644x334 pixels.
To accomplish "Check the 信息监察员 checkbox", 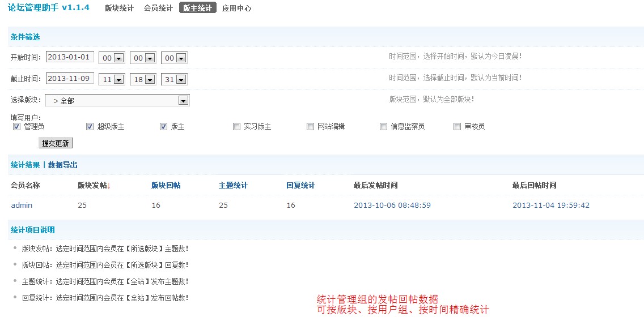I will tap(383, 126).
